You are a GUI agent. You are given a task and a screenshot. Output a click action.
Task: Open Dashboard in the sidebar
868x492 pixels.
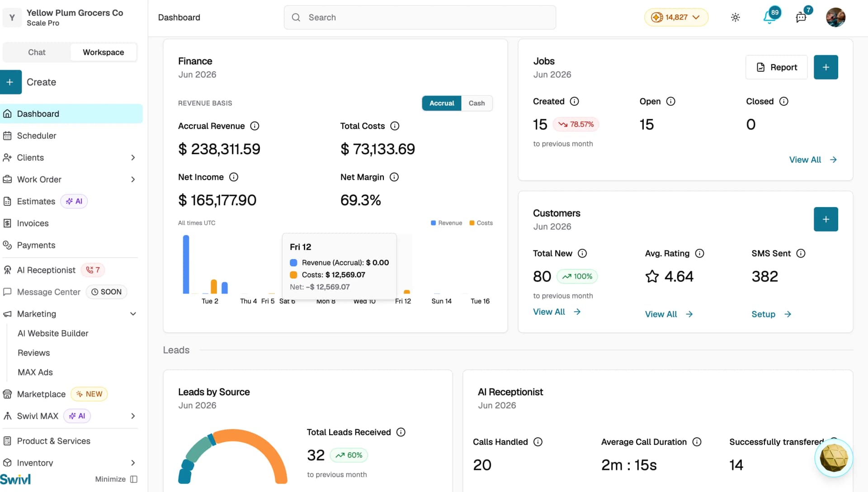click(71, 114)
